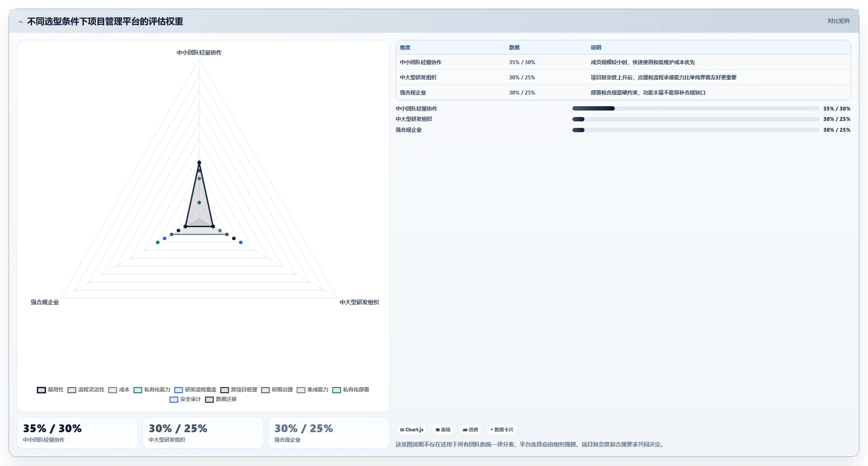Click 30% / 25% in the 强合规企业 table row
This screenshot has height=466, width=868.
tap(522, 93)
